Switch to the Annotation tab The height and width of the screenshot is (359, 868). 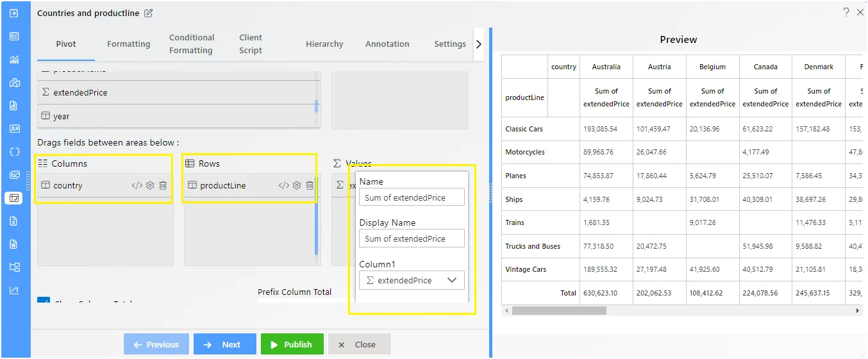click(387, 44)
